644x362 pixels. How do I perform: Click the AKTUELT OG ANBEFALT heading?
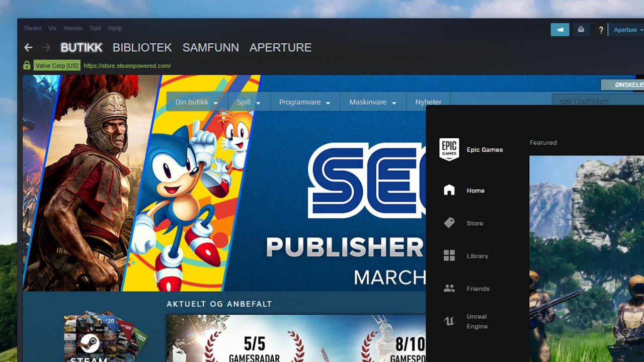click(x=219, y=304)
